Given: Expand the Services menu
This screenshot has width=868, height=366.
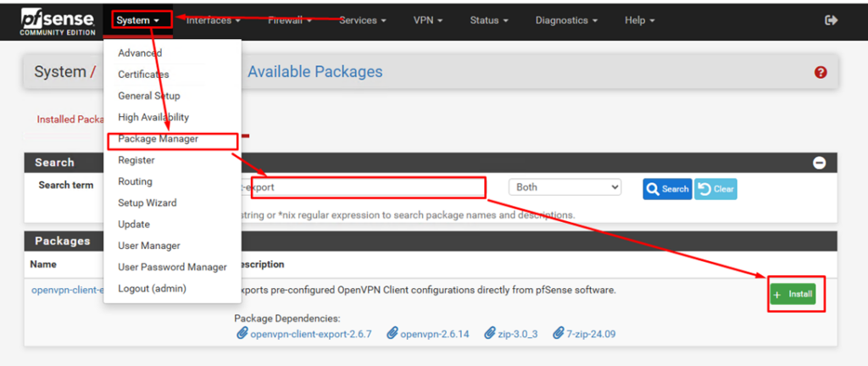Looking at the screenshot, I should [x=363, y=20].
